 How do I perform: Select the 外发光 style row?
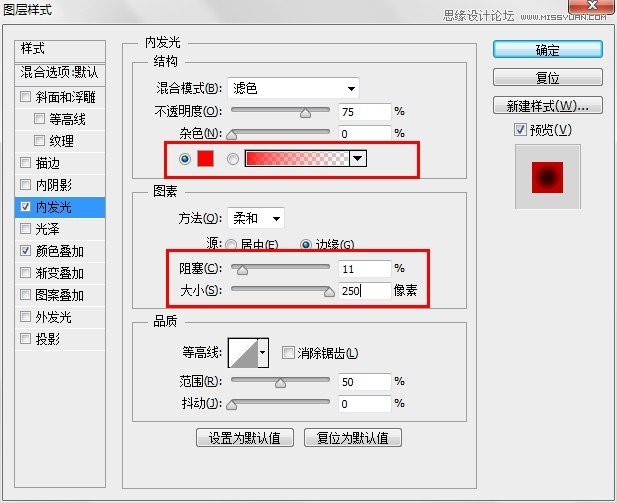click(x=60, y=317)
